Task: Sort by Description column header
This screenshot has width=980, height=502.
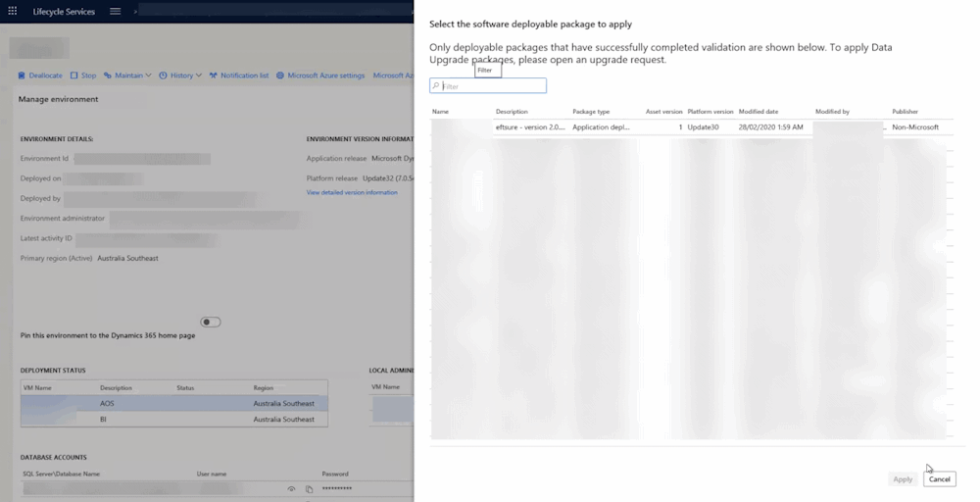Action: (x=512, y=111)
